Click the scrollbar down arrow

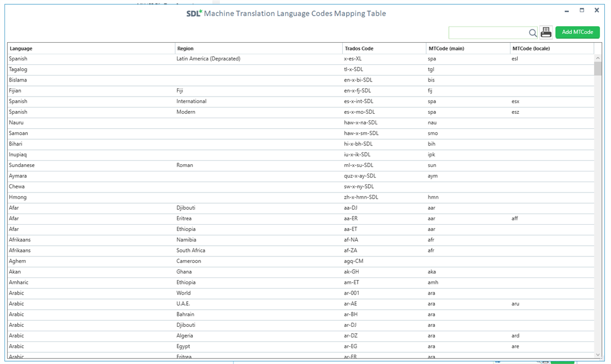click(x=598, y=355)
